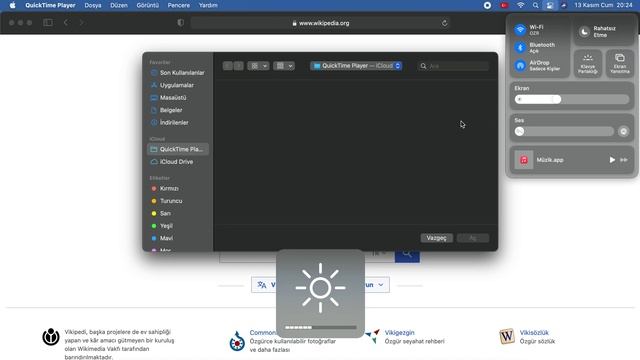640x360 pixels.
Task: Open the QuickTime Player iCloud location popup
Action: 356,66
